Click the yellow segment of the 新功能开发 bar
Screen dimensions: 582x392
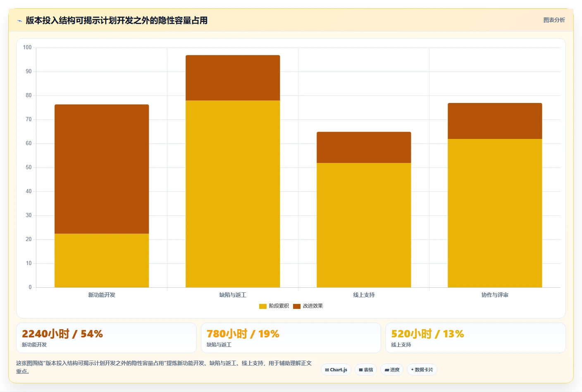(102, 261)
